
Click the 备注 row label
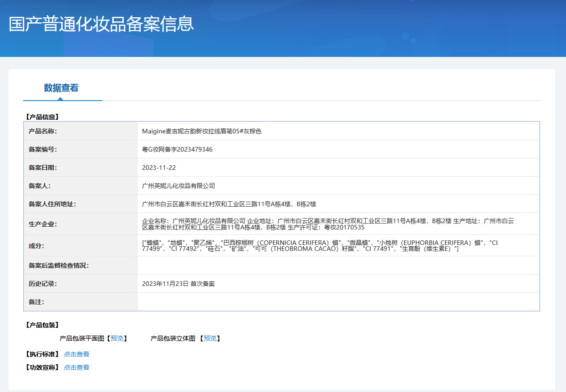click(36, 302)
